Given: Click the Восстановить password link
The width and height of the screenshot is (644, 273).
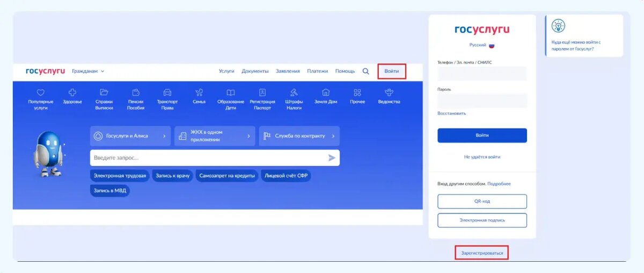Looking at the screenshot, I should (451, 113).
